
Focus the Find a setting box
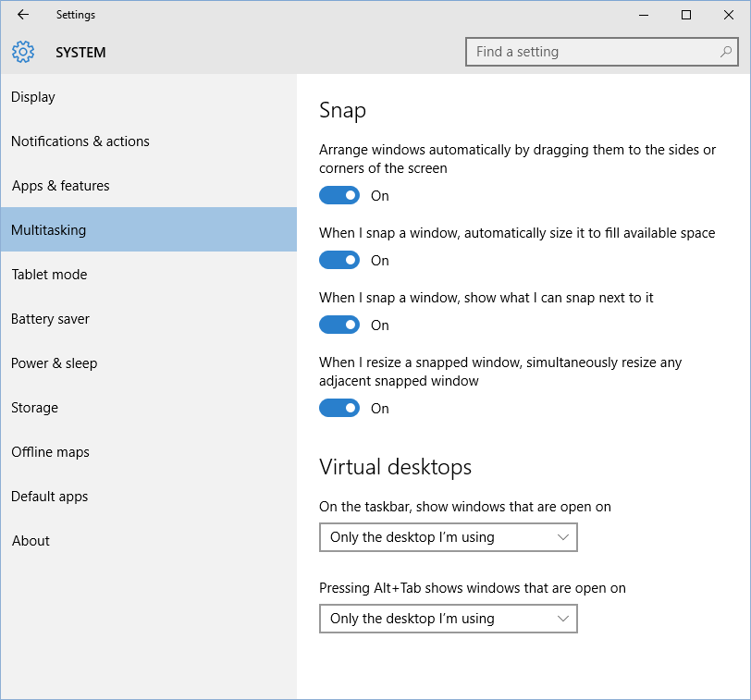601,52
